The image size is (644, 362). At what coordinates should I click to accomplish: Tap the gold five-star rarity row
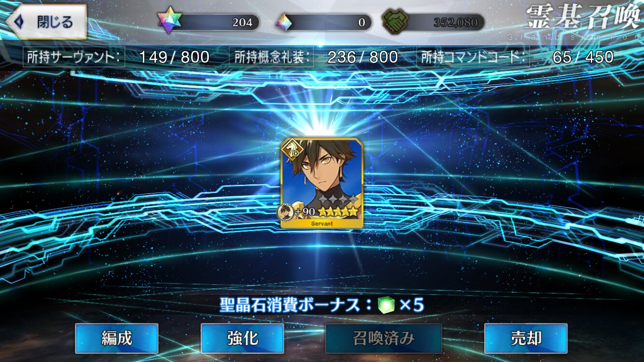[338, 211]
